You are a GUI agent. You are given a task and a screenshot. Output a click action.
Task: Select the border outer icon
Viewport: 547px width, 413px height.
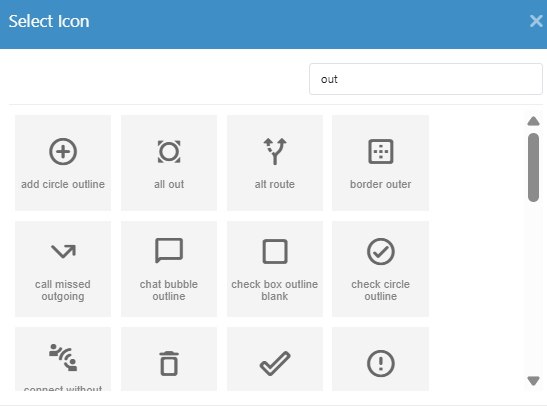point(381,163)
